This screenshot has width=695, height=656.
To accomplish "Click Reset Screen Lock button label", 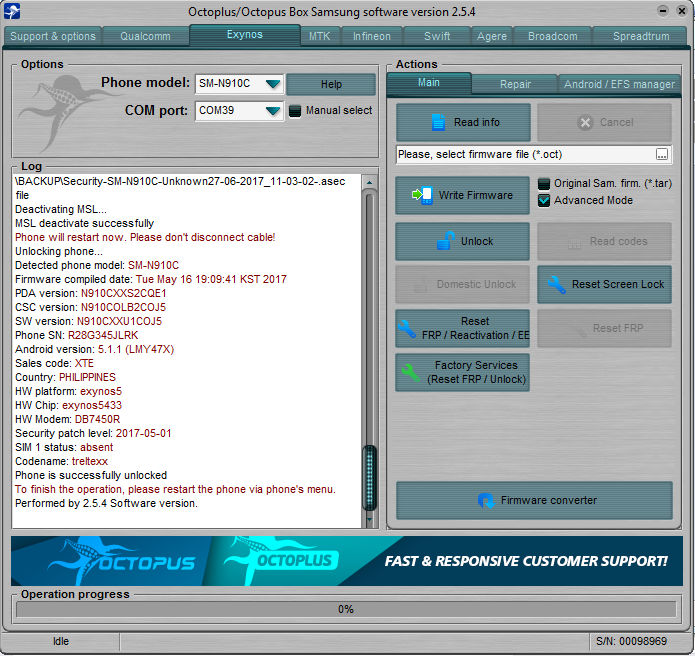I will tap(618, 284).
